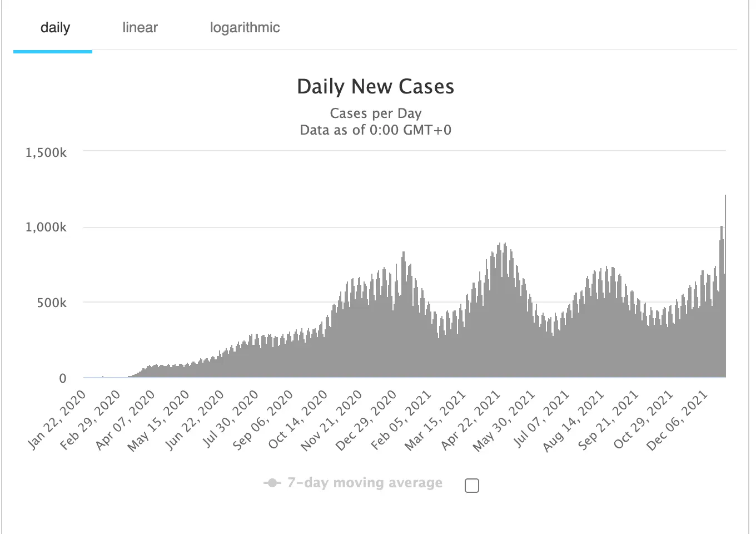The width and height of the screenshot is (756, 534).
Task: Select the logarithmic tab
Action: pos(245,28)
